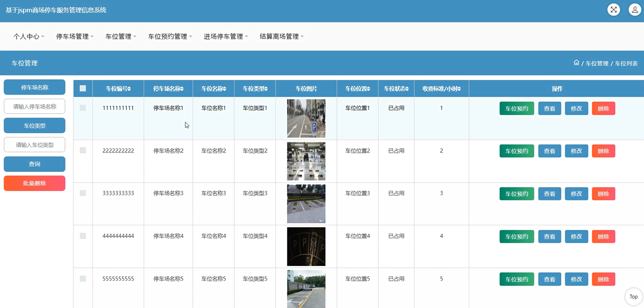Check the row 4444444444 checkbox

(x=83, y=236)
